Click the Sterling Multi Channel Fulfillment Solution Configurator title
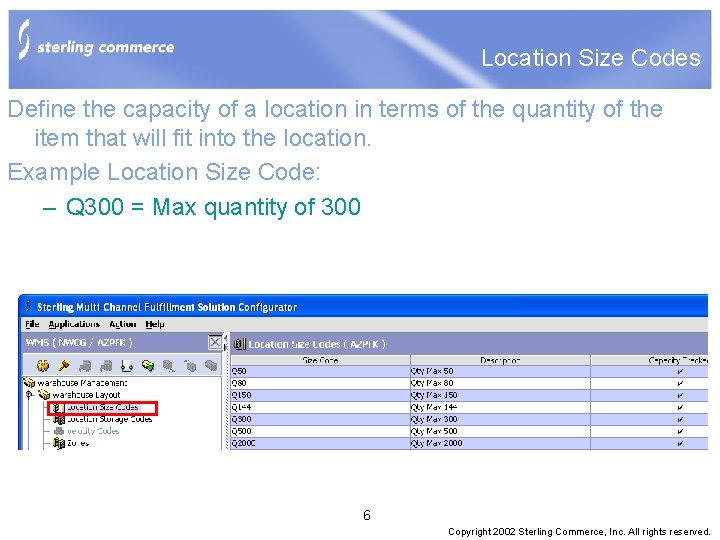The image size is (720, 540). 167,307
